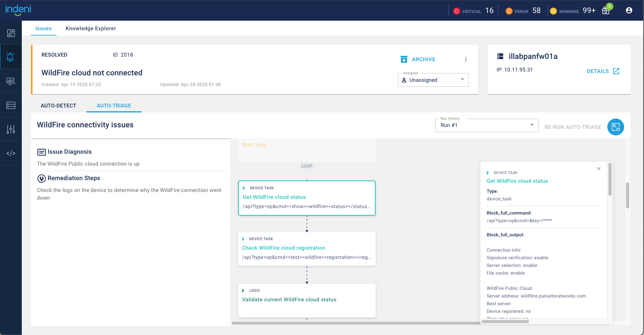Expand the Get WildFire cloud status node
The image size is (644, 335).
coord(244,188)
